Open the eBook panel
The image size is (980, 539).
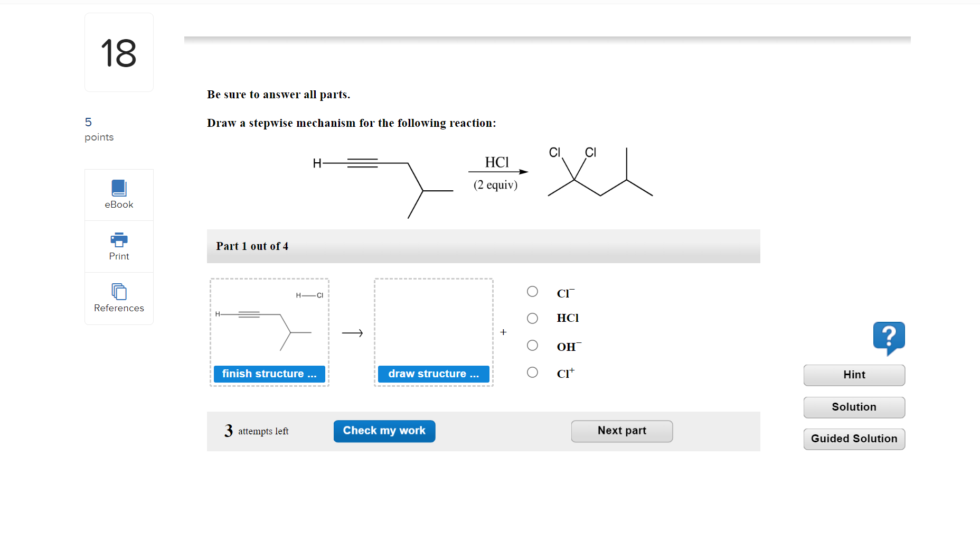pos(118,194)
